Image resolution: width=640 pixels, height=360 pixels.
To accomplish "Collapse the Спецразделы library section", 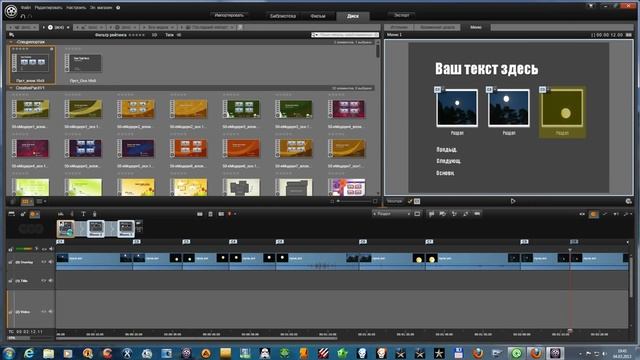I will 11,42.
